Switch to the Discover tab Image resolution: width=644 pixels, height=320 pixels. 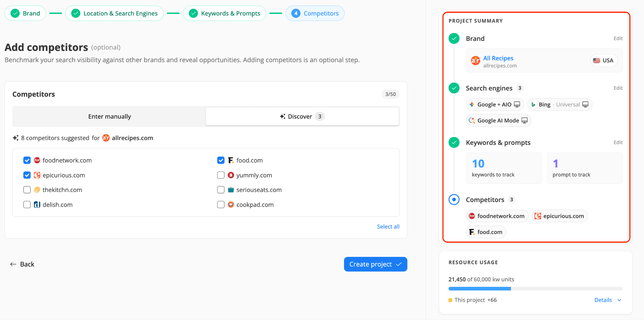pos(302,117)
